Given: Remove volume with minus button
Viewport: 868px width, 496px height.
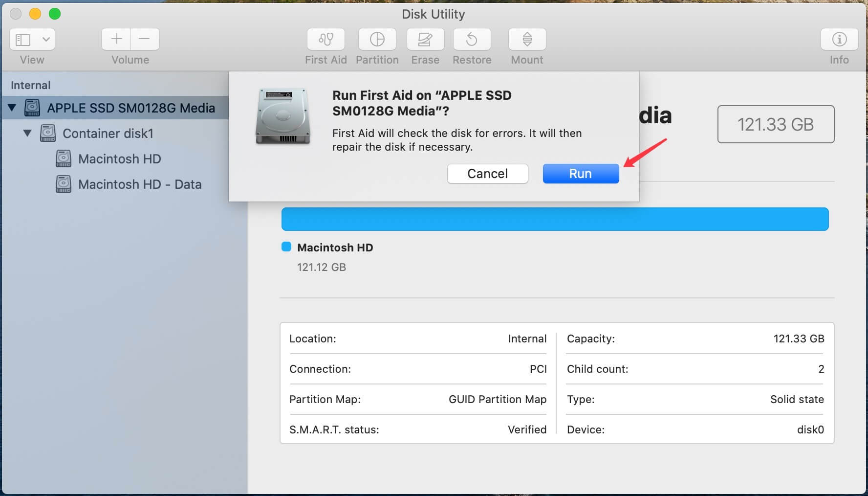Looking at the screenshot, I should pyautogui.click(x=145, y=39).
